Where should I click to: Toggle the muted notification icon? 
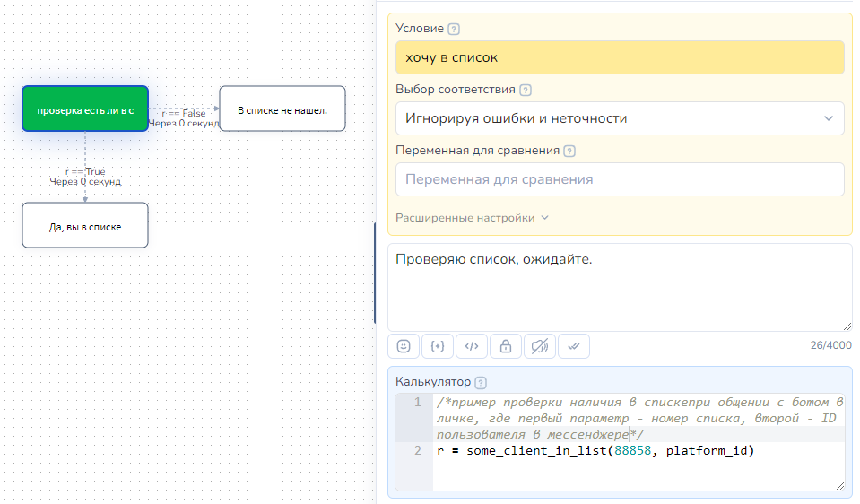(x=540, y=345)
